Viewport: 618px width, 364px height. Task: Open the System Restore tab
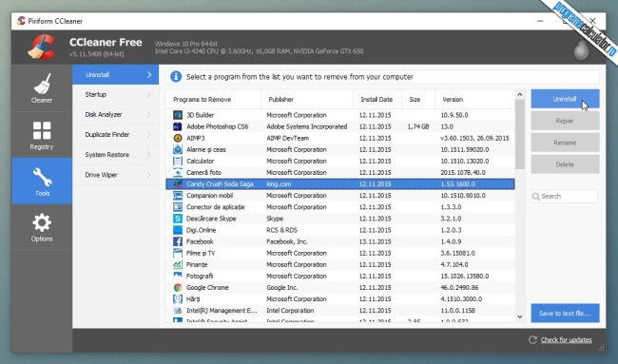click(115, 155)
